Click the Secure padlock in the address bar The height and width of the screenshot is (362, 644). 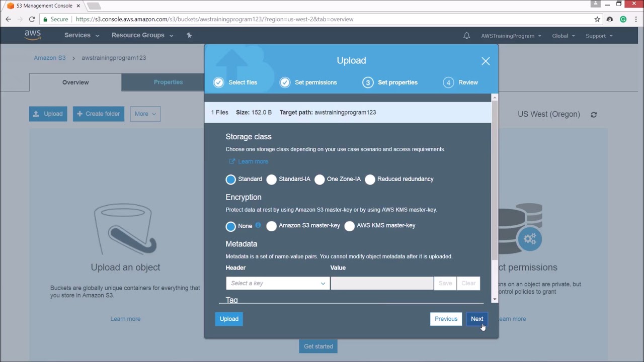(45, 19)
